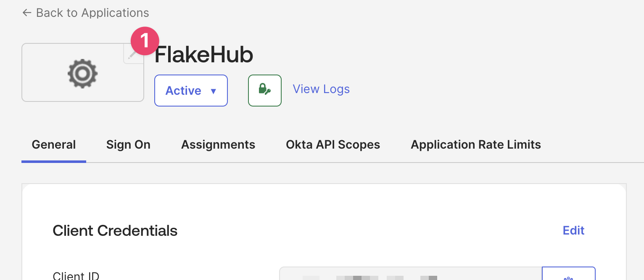Click the red numbered badge marked 1

tap(145, 41)
